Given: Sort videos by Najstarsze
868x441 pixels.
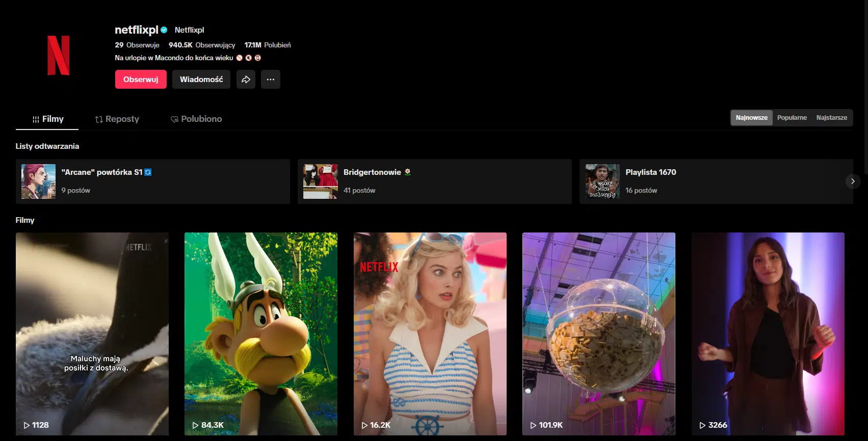Looking at the screenshot, I should coord(832,118).
